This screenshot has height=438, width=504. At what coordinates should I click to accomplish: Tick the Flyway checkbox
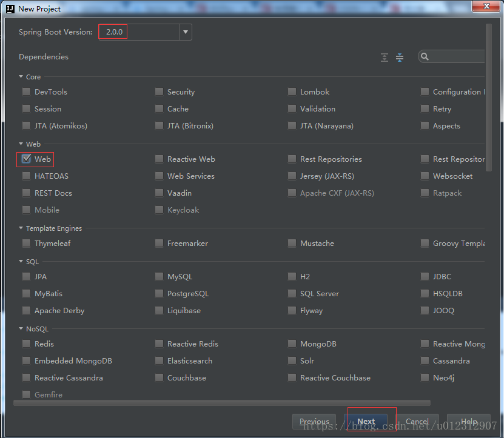click(292, 311)
